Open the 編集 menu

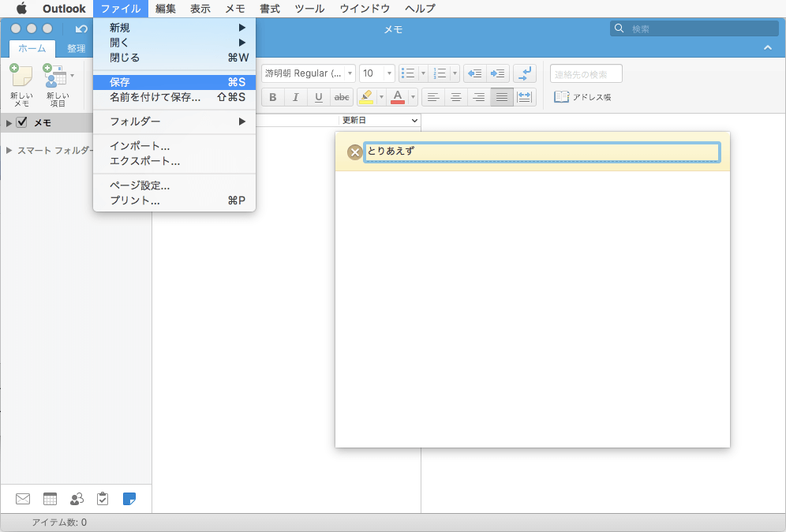[166, 9]
